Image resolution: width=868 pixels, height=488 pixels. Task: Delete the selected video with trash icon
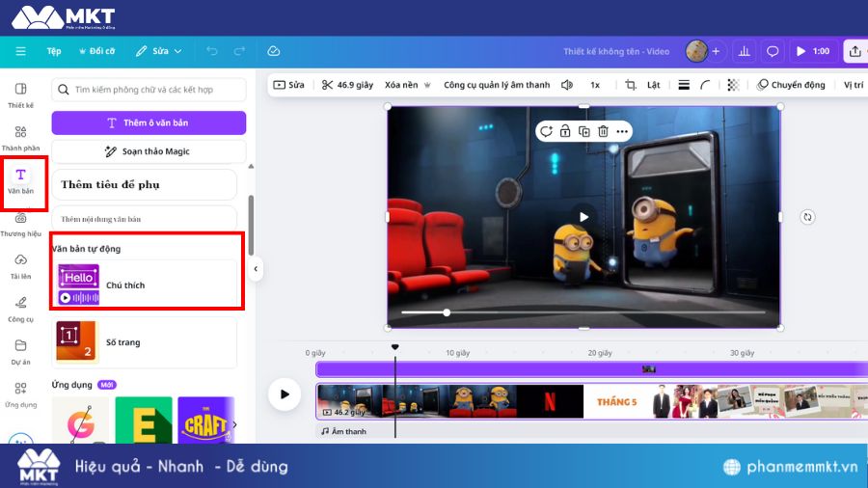click(603, 131)
